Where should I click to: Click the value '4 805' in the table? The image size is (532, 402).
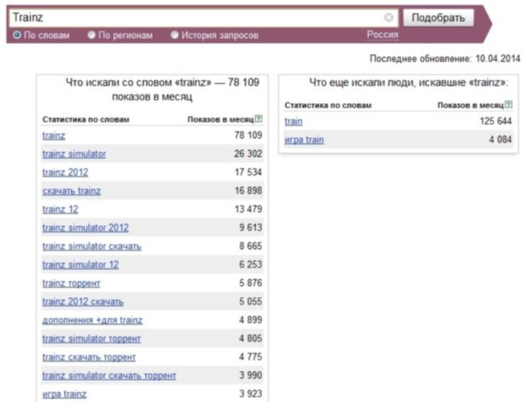pos(251,339)
